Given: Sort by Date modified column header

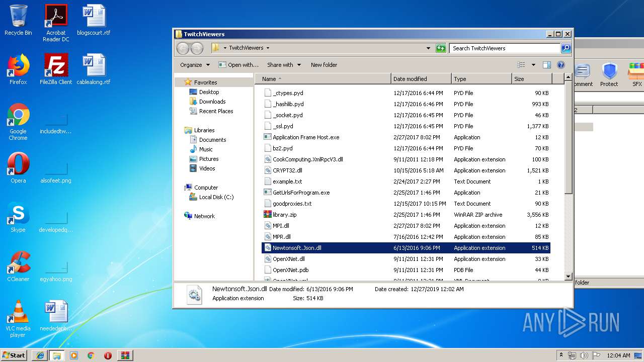Looking at the screenshot, I should (x=421, y=79).
